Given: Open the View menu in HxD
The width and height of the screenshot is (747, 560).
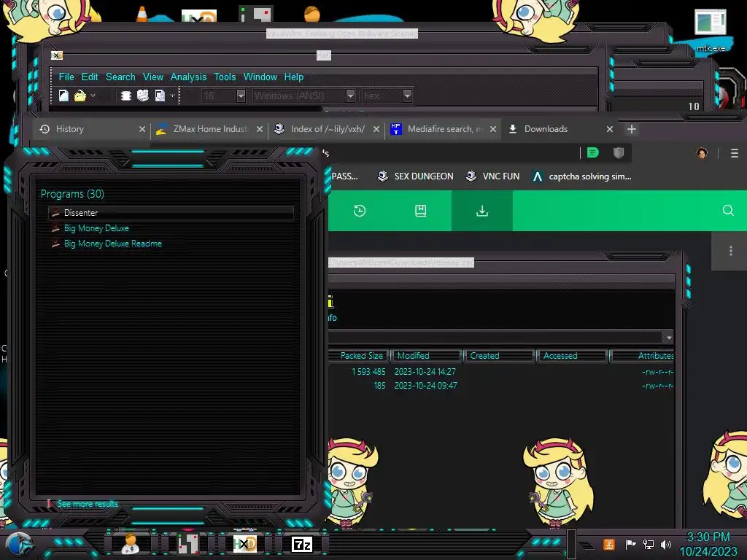Looking at the screenshot, I should [x=153, y=77].
